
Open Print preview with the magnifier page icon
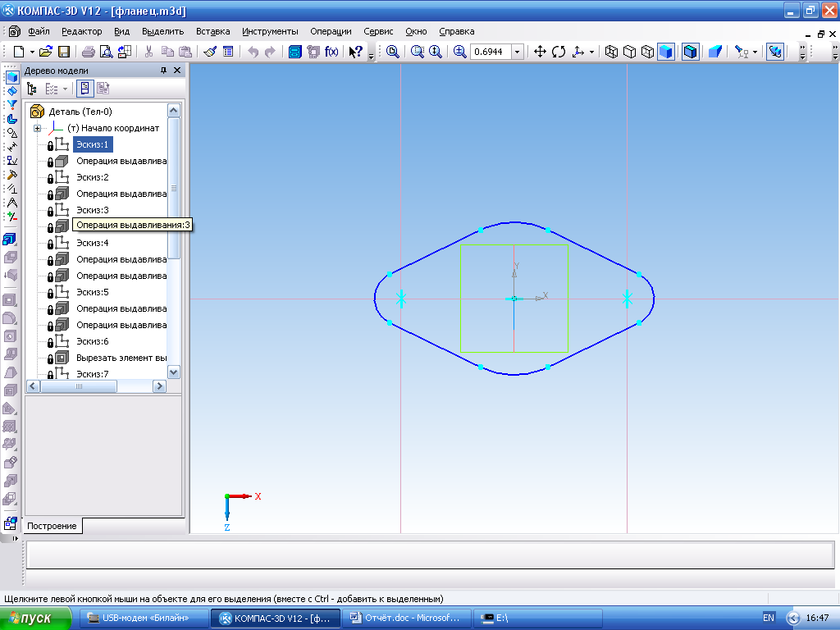click(x=106, y=52)
